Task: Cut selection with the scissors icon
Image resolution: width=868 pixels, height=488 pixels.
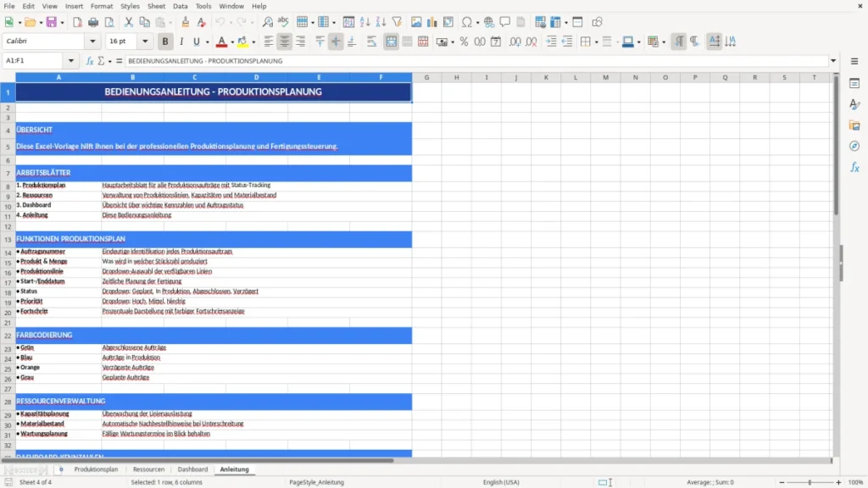Action: click(129, 22)
